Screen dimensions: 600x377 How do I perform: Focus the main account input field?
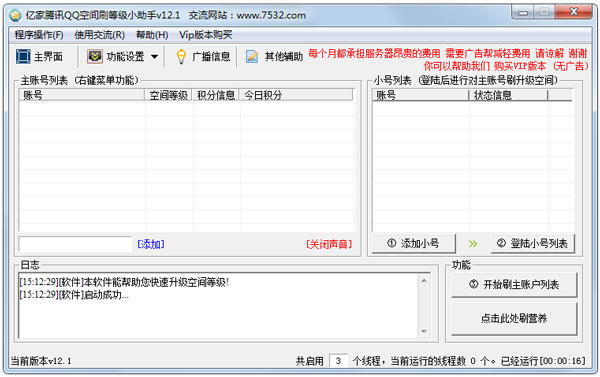click(x=75, y=244)
